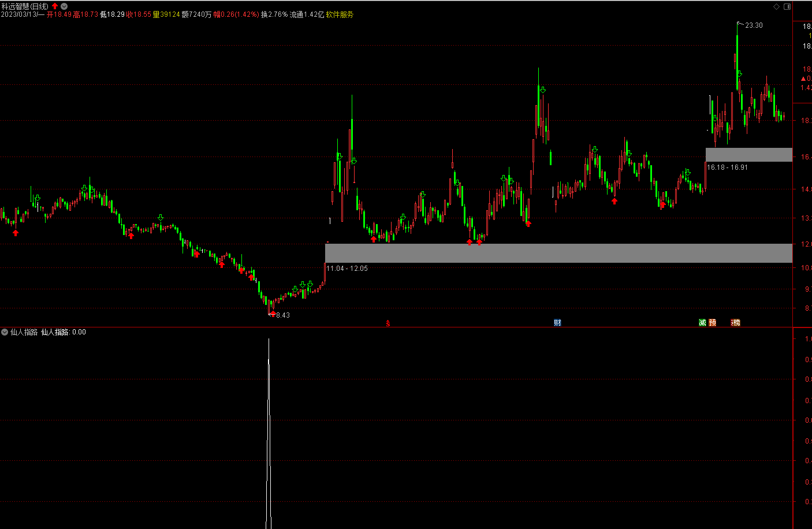Click the date 2023/03/13 in the quote line
This screenshot has height=529, width=812.
click(x=18, y=14)
